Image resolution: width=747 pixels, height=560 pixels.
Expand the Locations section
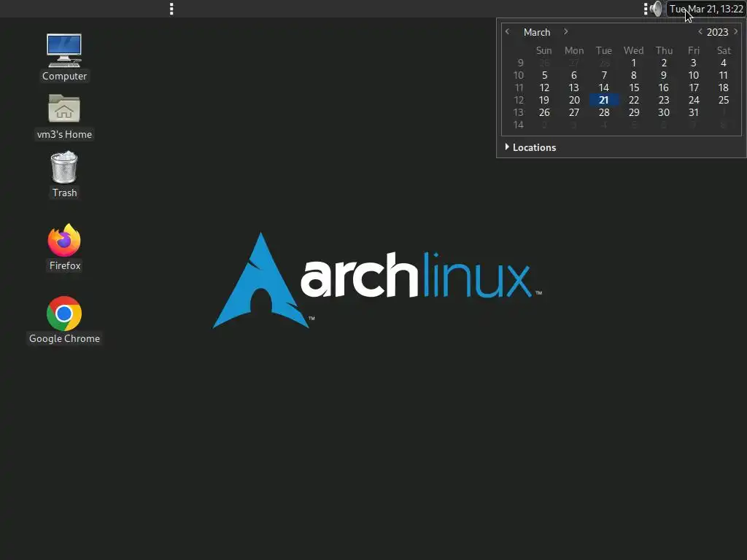point(530,147)
